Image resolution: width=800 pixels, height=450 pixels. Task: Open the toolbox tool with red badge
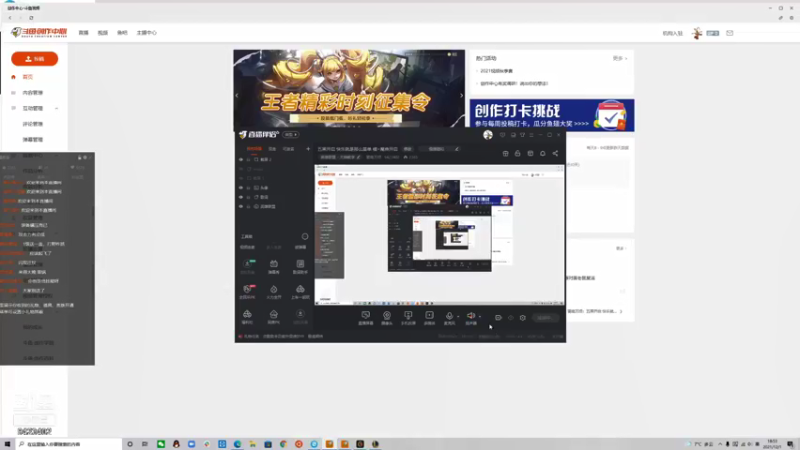pos(247,291)
